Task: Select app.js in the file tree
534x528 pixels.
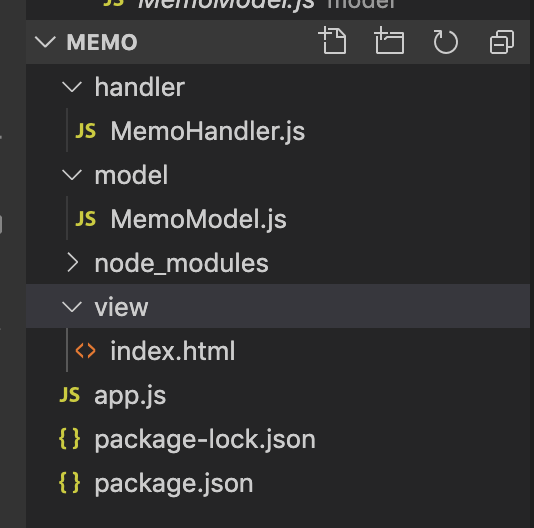Action: 130,395
